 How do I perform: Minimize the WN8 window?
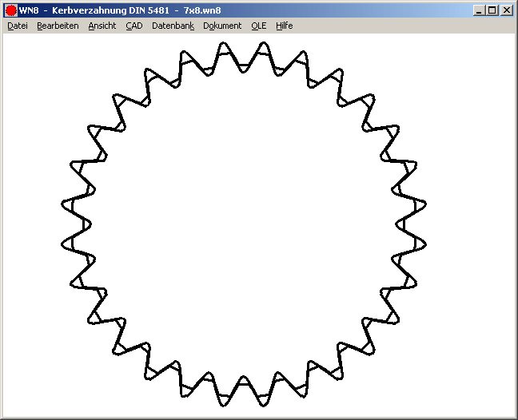[x=478, y=10]
